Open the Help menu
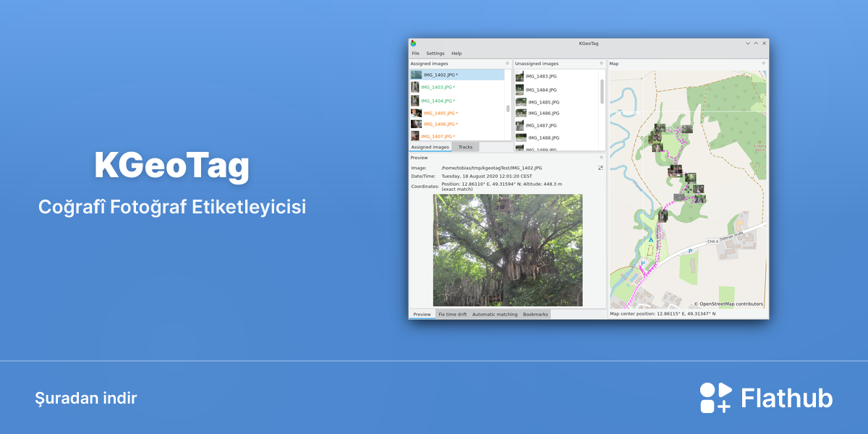The width and height of the screenshot is (868, 434). coord(456,54)
